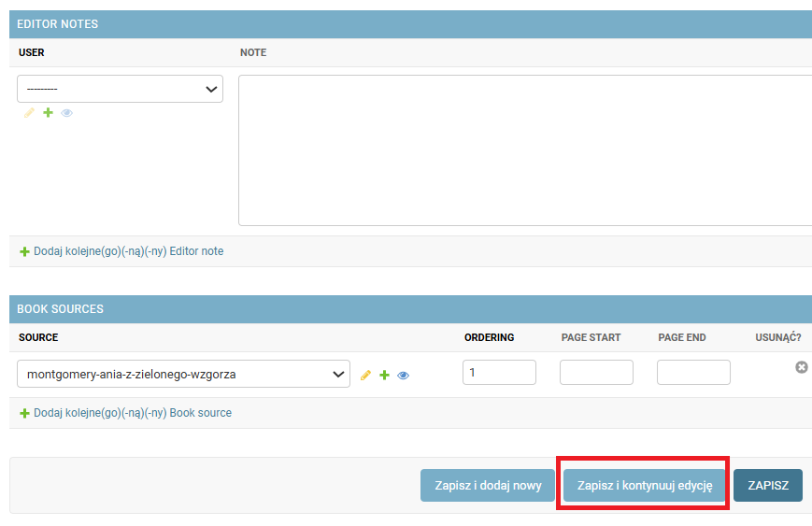View selected book source via eye icon
812x526 pixels.
[403, 376]
